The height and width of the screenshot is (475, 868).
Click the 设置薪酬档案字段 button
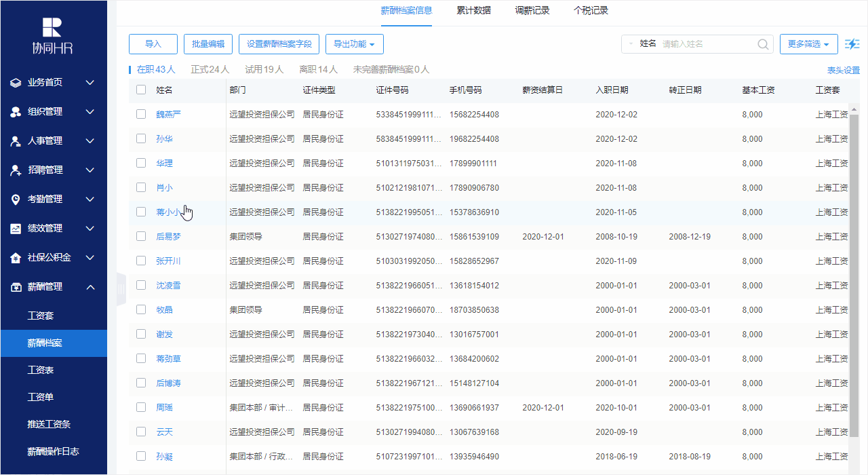click(x=279, y=44)
